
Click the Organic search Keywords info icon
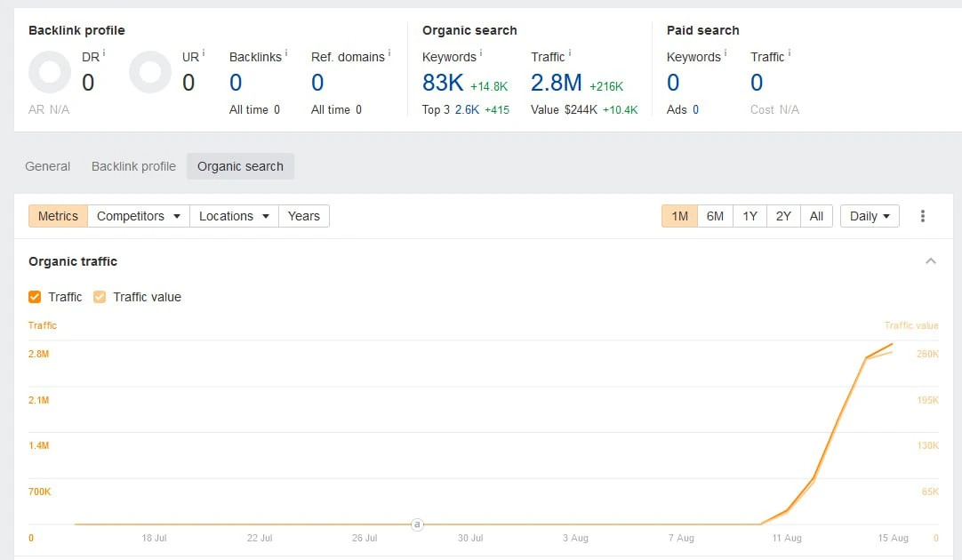[481, 53]
